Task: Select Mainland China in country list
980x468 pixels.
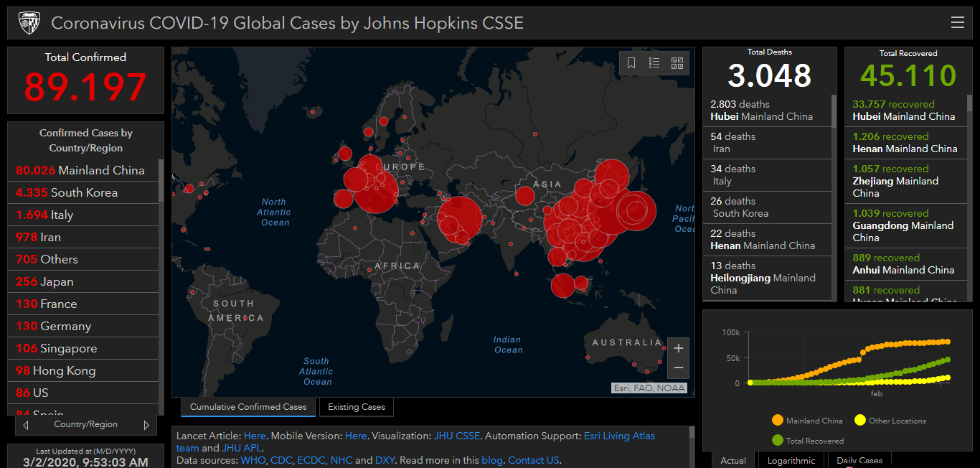Action: pyautogui.click(x=83, y=170)
